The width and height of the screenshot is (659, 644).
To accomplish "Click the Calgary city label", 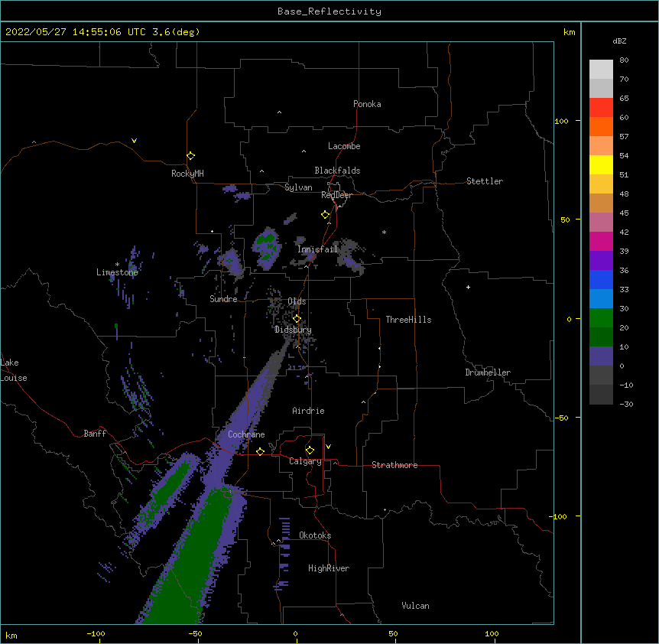I will 305,461.
